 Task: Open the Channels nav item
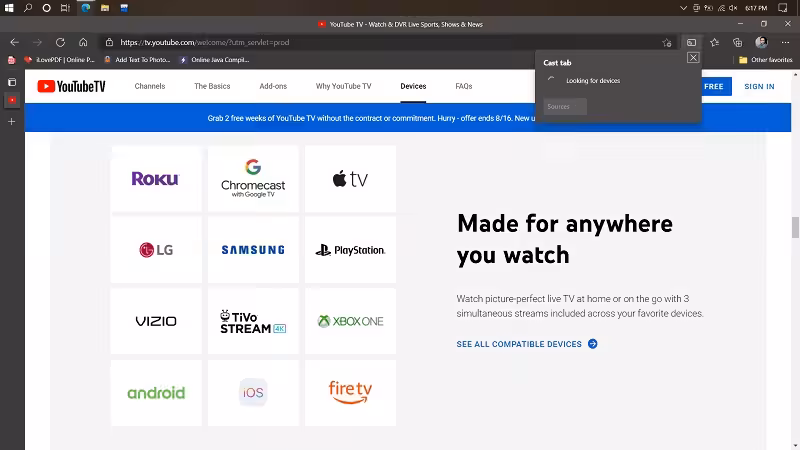click(149, 86)
